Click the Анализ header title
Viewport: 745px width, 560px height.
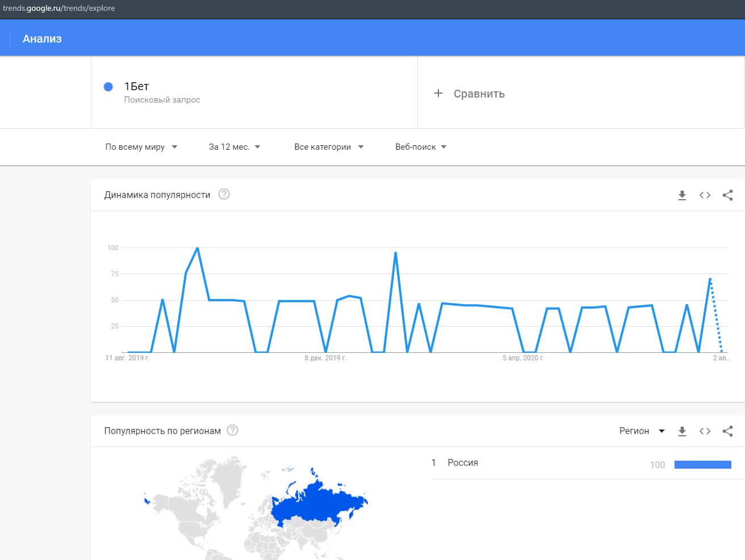pyautogui.click(x=42, y=39)
